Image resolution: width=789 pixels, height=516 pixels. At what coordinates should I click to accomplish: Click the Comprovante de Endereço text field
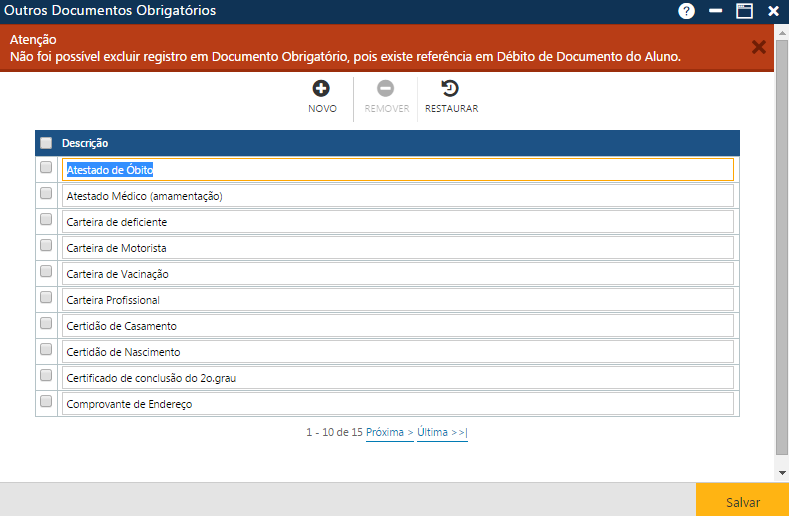pyautogui.click(x=397, y=404)
